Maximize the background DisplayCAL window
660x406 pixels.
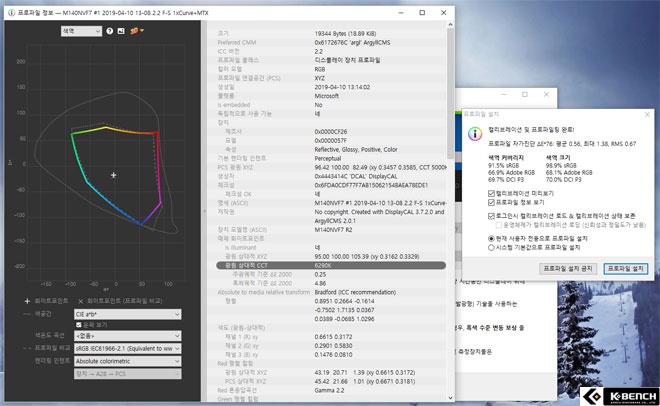[524, 95]
